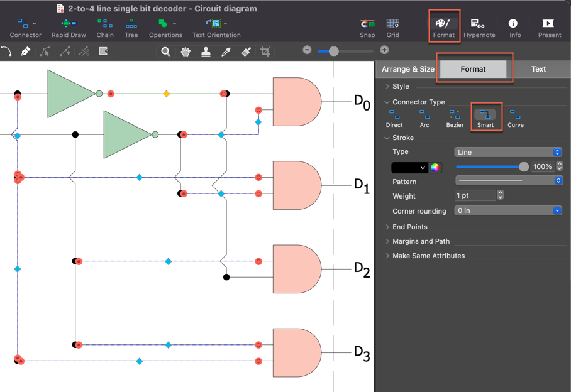Click the yellow midpoint handle on connector

coord(167,94)
